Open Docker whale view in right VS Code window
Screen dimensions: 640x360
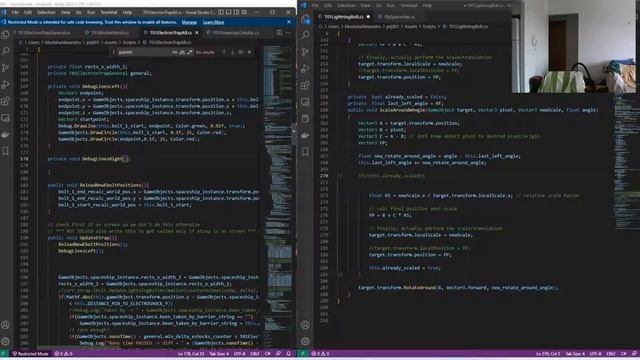pyautogui.click(x=305, y=135)
